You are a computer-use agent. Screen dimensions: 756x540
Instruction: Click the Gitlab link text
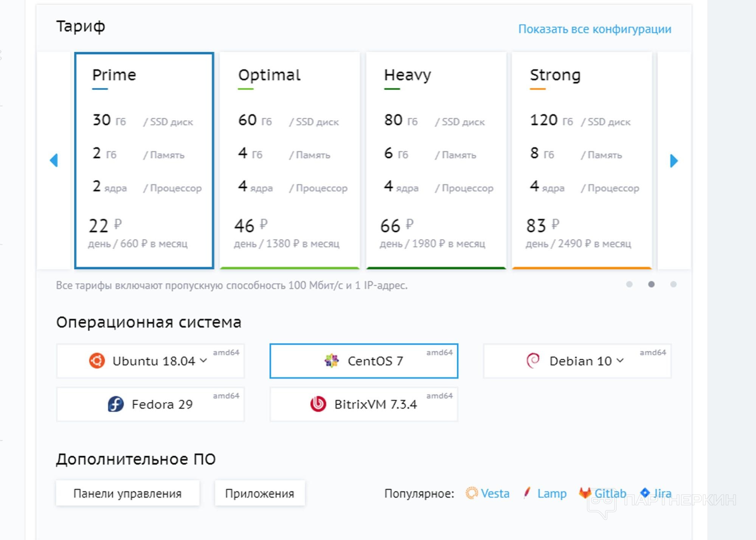click(x=610, y=493)
